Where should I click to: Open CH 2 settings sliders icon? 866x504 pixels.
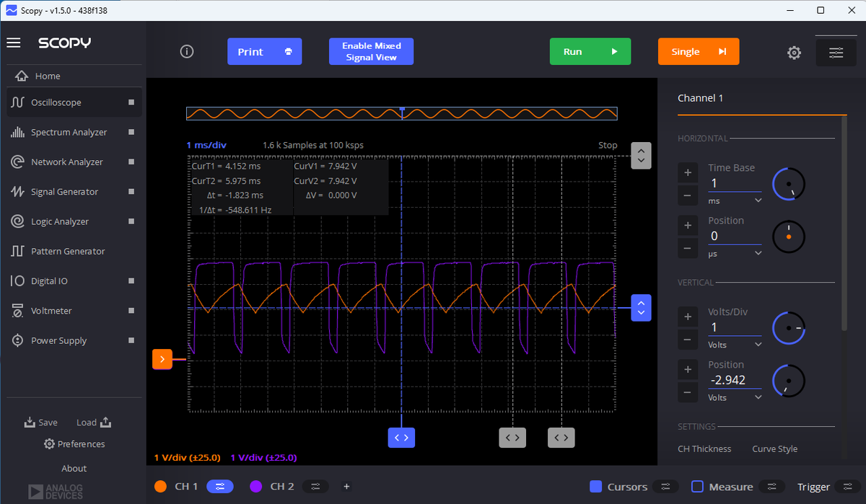point(315,487)
